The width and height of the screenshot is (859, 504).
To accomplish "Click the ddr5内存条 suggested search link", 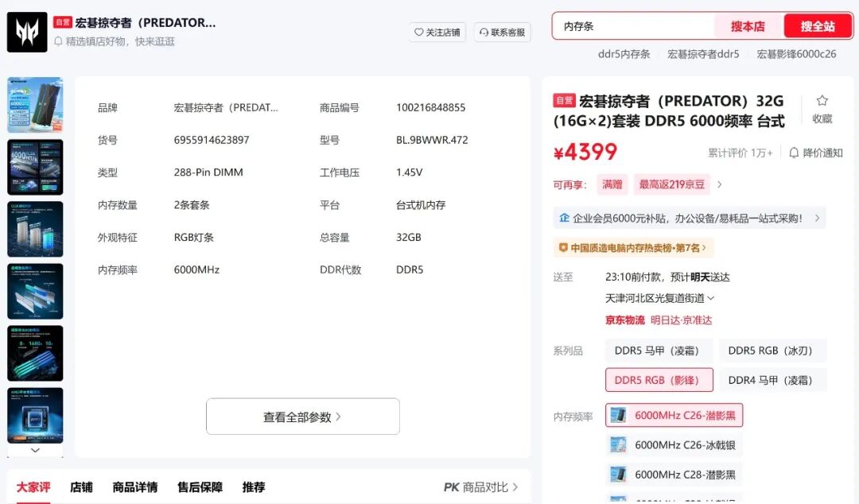I will point(624,54).
